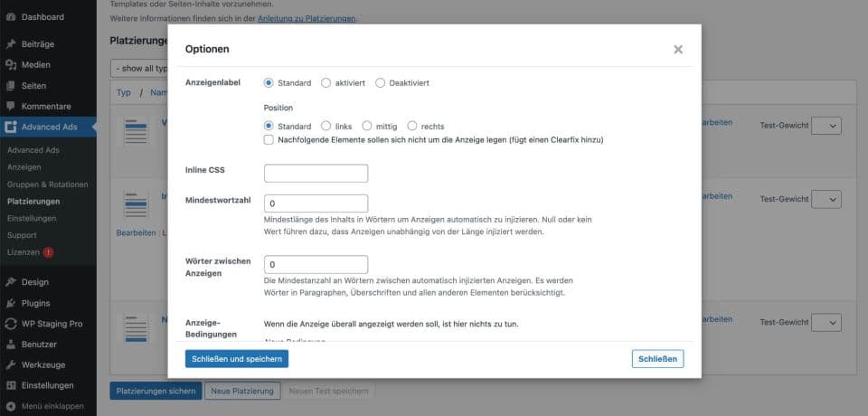Image resolution: width=868 pixels, height=416 pixels.
Task: Click the Benutzer person icon
Action: tap(11, 344)
